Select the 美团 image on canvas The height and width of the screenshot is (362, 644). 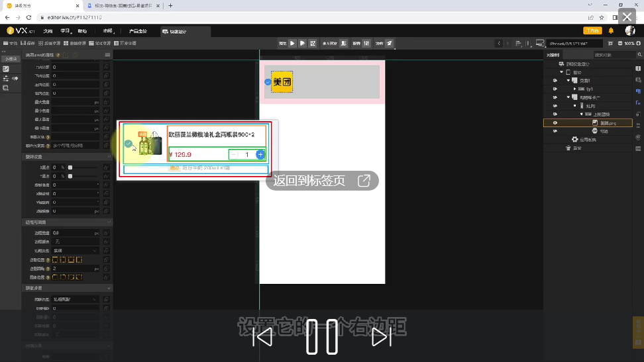[x=282, y=81]
